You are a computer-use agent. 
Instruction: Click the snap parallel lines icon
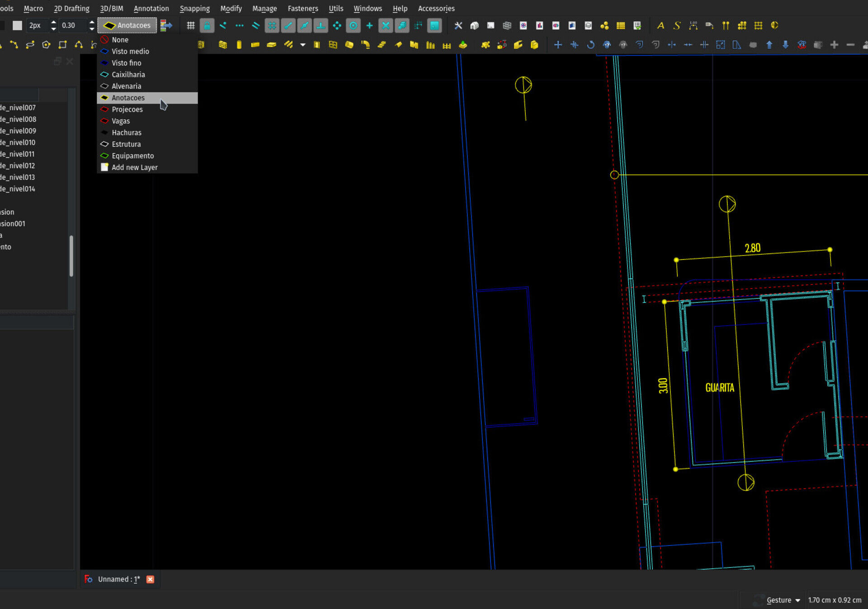point(256,26)
